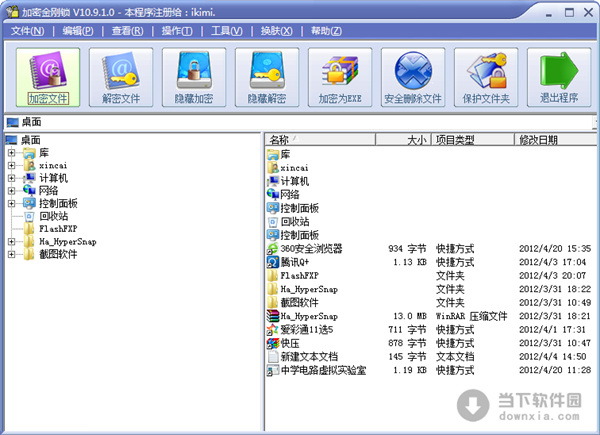
Task: Open the 保护文件夹 protect folder tool
Action: 486,77
